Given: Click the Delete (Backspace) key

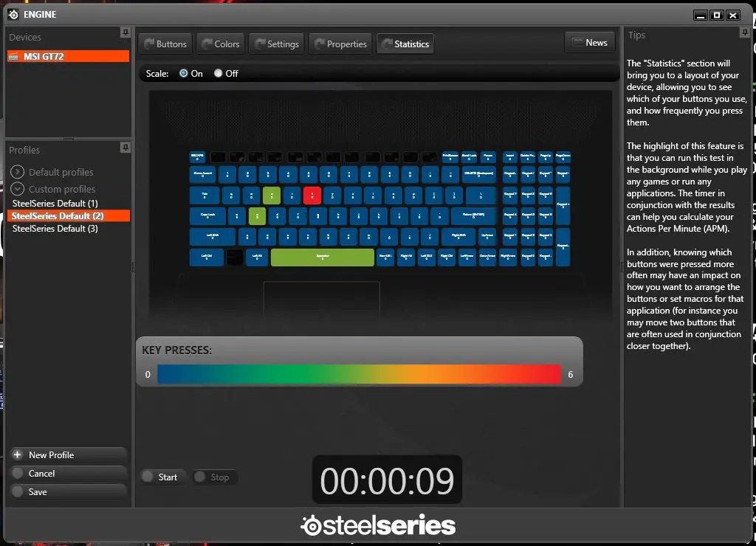Looking at the screenshot, I should [x=478, y=174].
